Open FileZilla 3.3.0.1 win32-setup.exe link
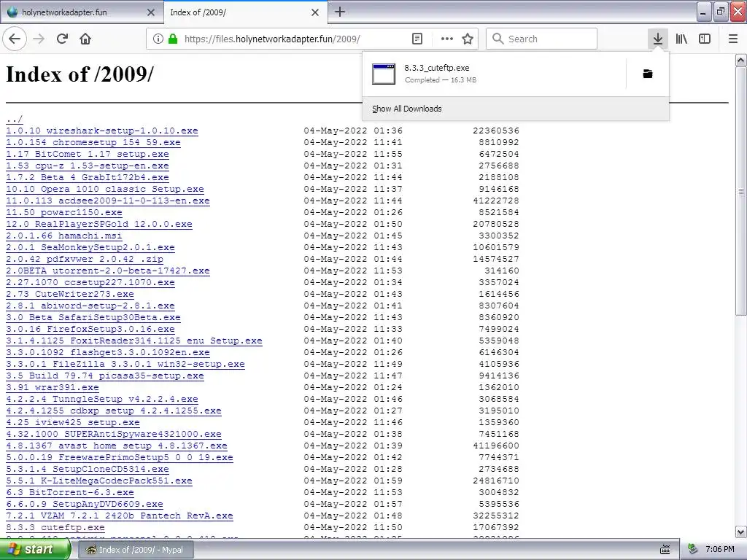The width and height of the screenshot is (747, 560). tap(125, 364)
